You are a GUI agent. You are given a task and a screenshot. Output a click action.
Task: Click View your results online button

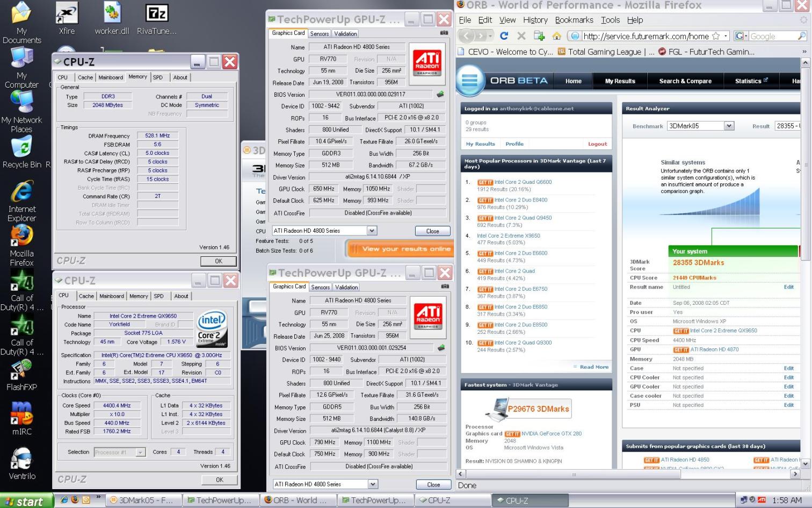pyautogui.click(x=400, y=249)
